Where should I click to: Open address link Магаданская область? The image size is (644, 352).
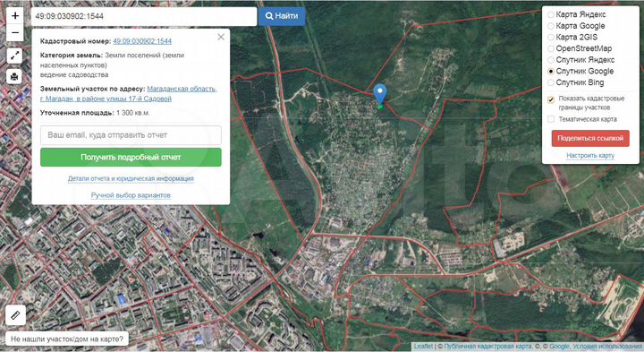[x=182, y=89]
